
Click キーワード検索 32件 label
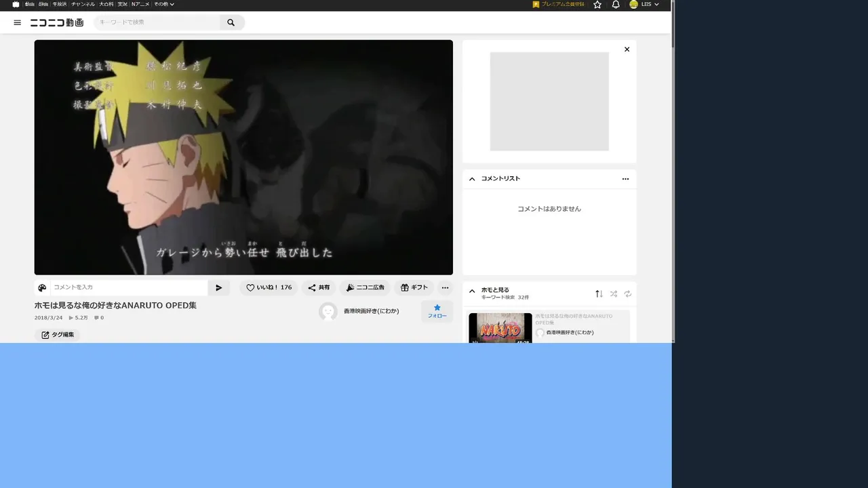505,298
